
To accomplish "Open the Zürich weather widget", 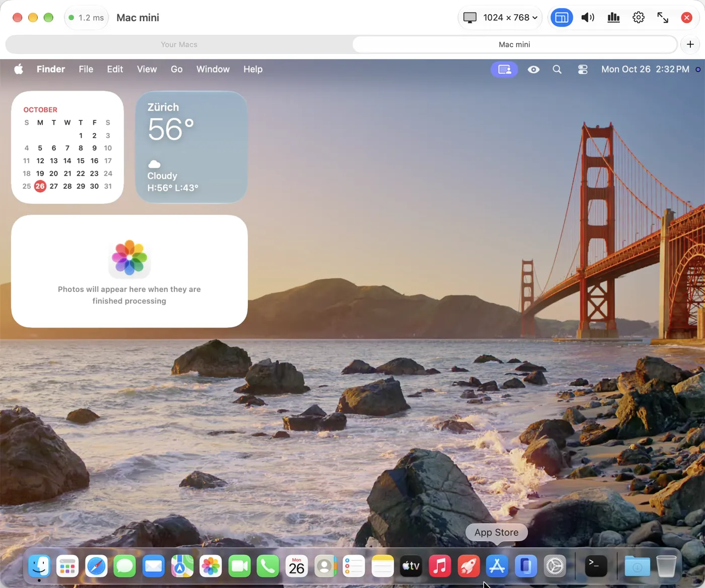I will coord(191,147).
